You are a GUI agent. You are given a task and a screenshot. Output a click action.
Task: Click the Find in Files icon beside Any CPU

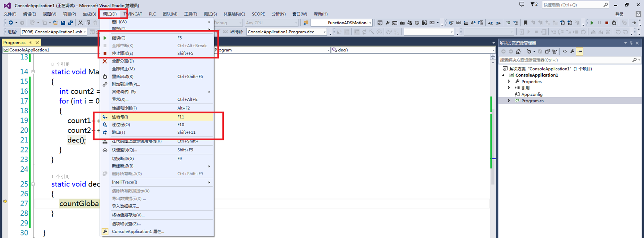click(x=306, y=23)
